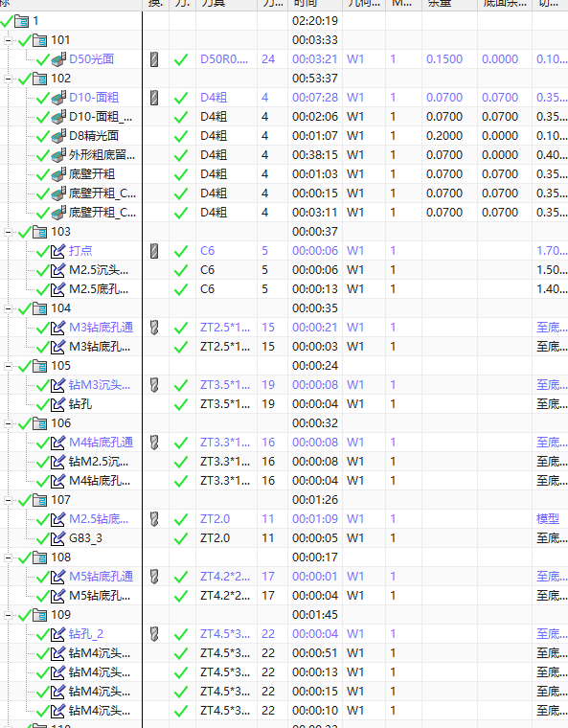Screen dimensions: 568x728
Task: Click the D50光面 milling operation icon
Action: (58, 59)
